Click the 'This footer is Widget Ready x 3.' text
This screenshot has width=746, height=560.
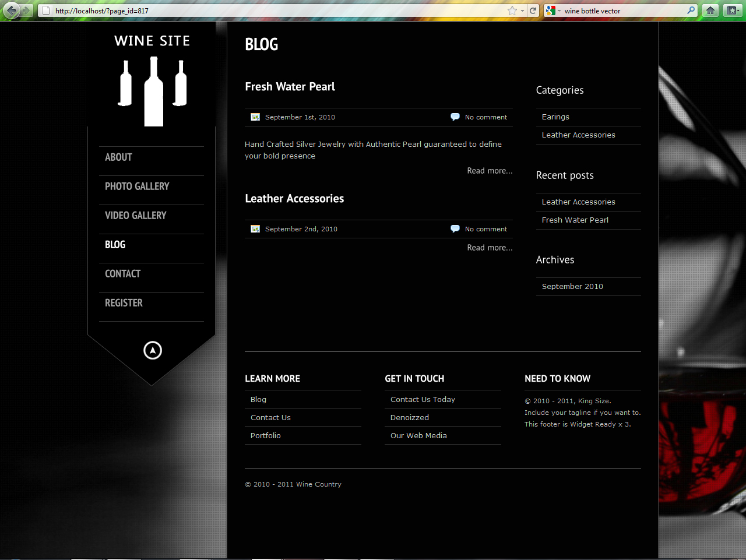(x=578, y=424)
